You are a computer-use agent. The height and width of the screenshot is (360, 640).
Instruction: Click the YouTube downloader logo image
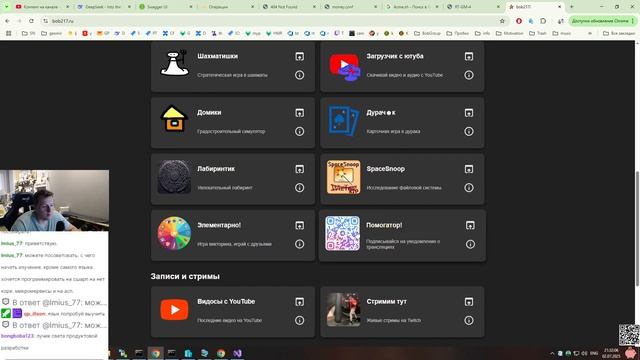coord(344,66)
